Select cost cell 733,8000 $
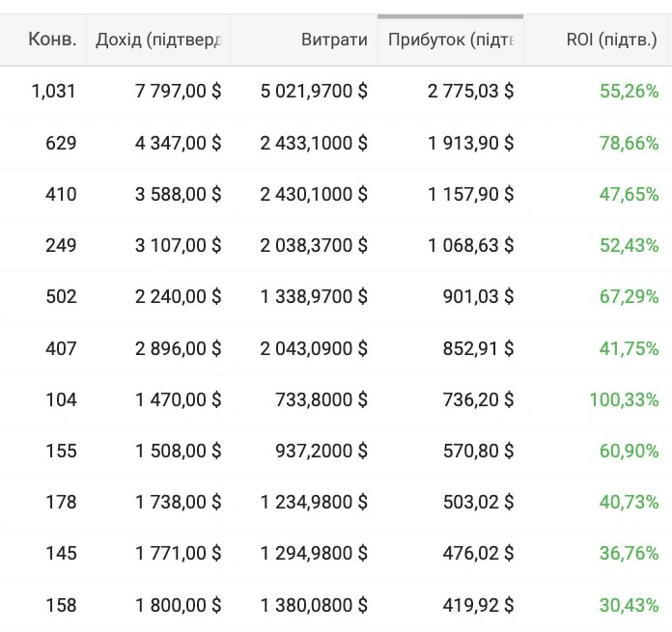 (322, 399)
